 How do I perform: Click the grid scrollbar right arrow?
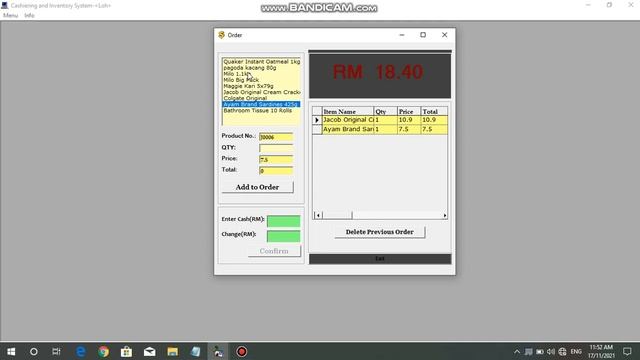click(x=444, y=215)
